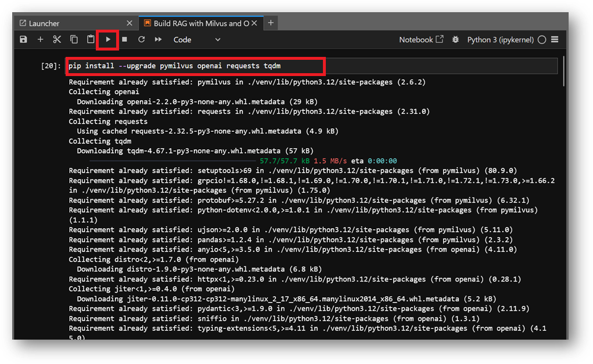The width and height of the screenshot is (593, 364).
Task: Select the Python 3 (ipykernel) kernel
Action: pyautogui.click(x=500, y=39)
